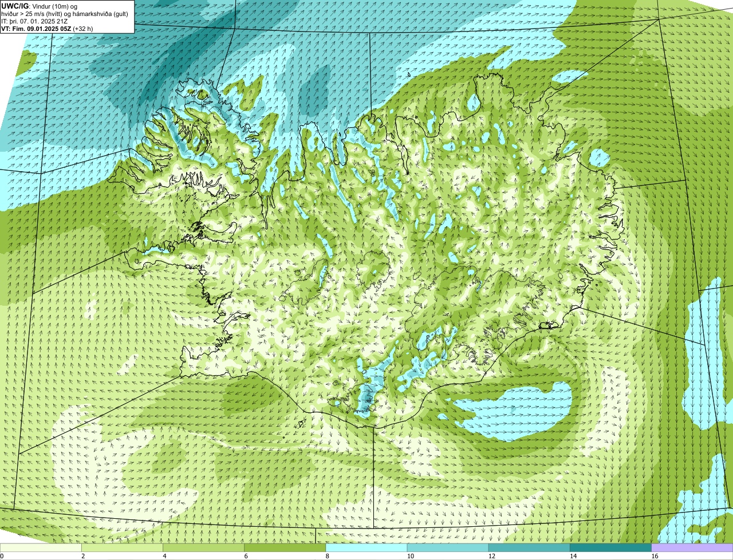Click the 6–8 m/s dark green legend swatch
The height and width of the screenshot is (560, 733).
click(286, 547)
